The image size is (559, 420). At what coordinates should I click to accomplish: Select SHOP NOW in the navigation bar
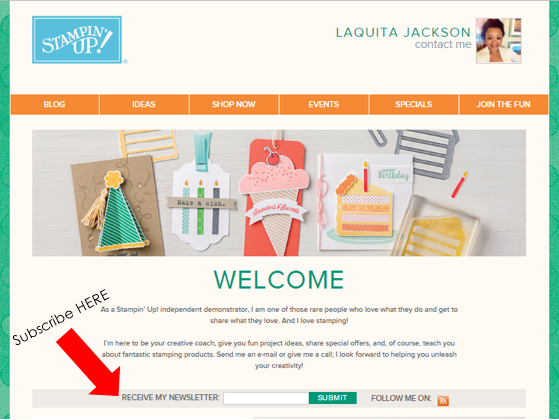[234, 104]
